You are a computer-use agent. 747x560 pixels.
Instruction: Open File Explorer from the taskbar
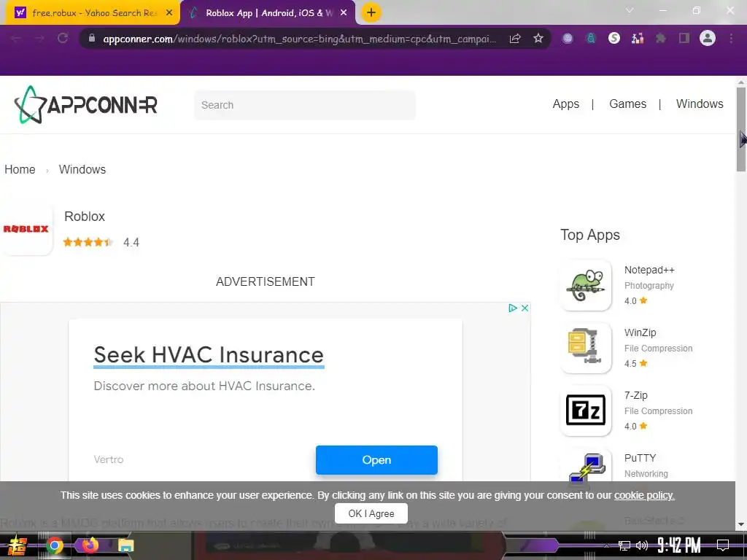tap(125, 545)
